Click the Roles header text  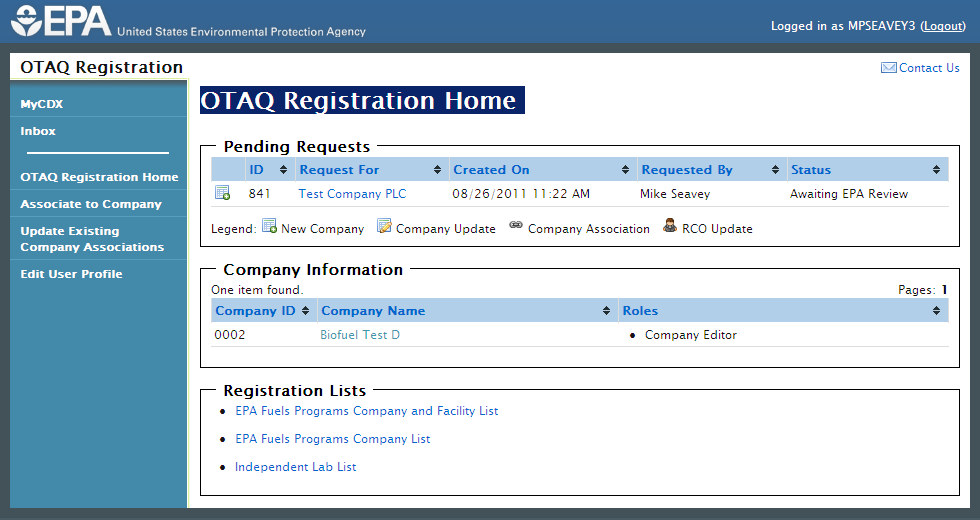click(x=640, y=311)
